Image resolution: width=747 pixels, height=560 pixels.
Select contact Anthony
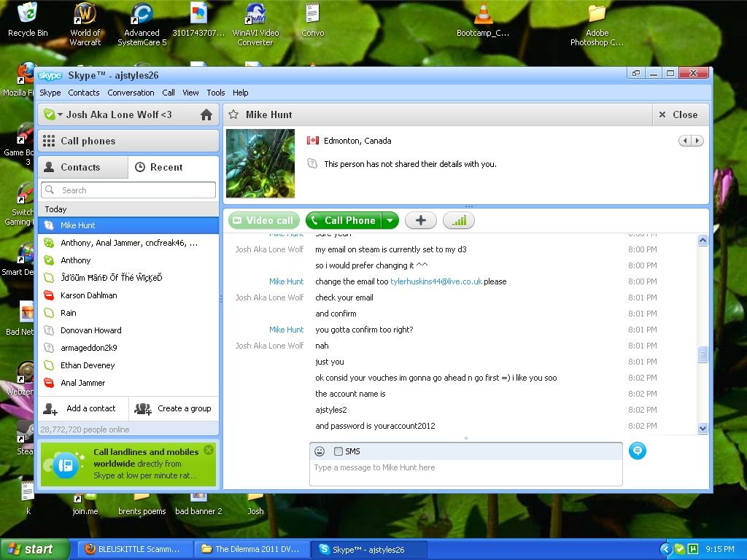coord(128,260)
